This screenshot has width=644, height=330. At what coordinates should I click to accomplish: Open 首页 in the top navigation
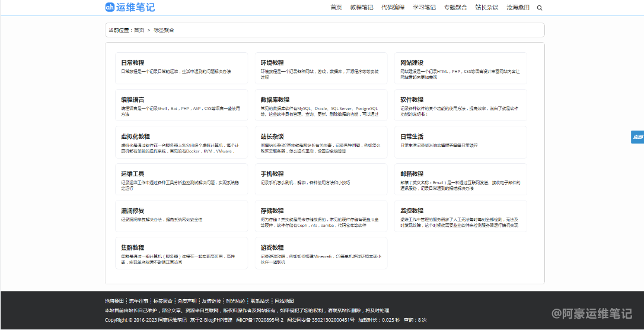(336, 8)
